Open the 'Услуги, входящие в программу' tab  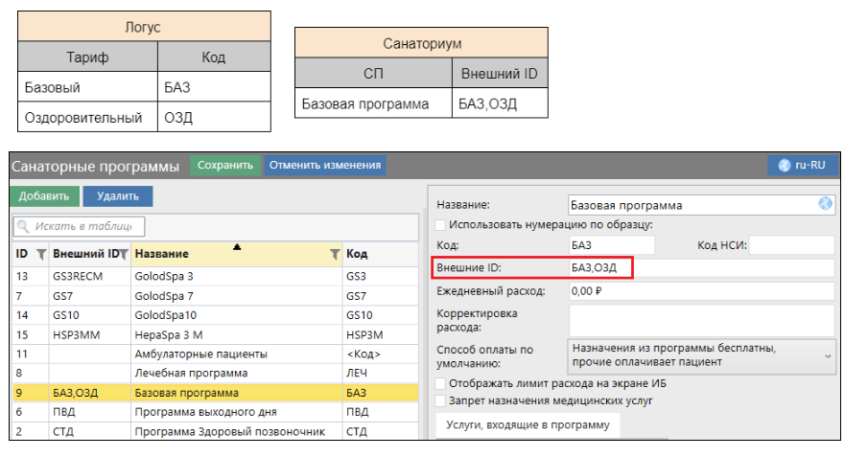click(528, 425)
